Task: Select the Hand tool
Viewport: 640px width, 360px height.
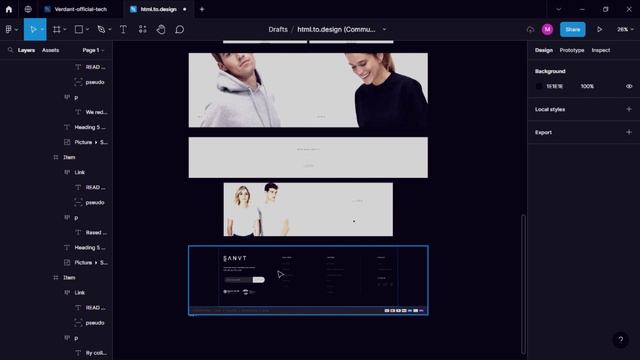Action: pyautogui.click(x=161, y=29)
